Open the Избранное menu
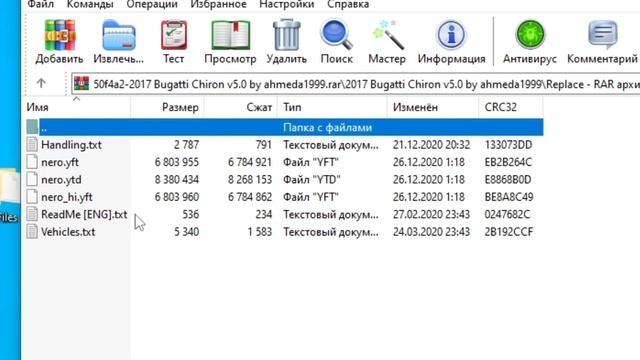This screenshot has height=360, width=640. point(218,4)
